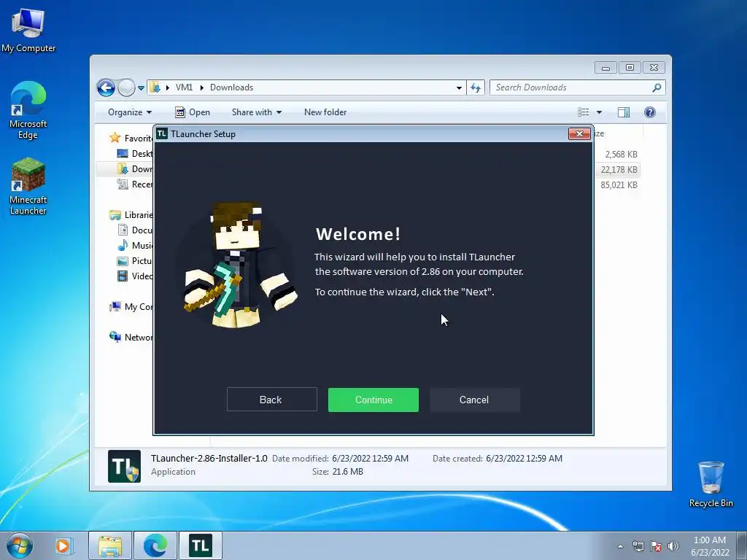The image size is (747, 560).
Task: Open Windows Media Player from taskbar
Action: [63, 545]
